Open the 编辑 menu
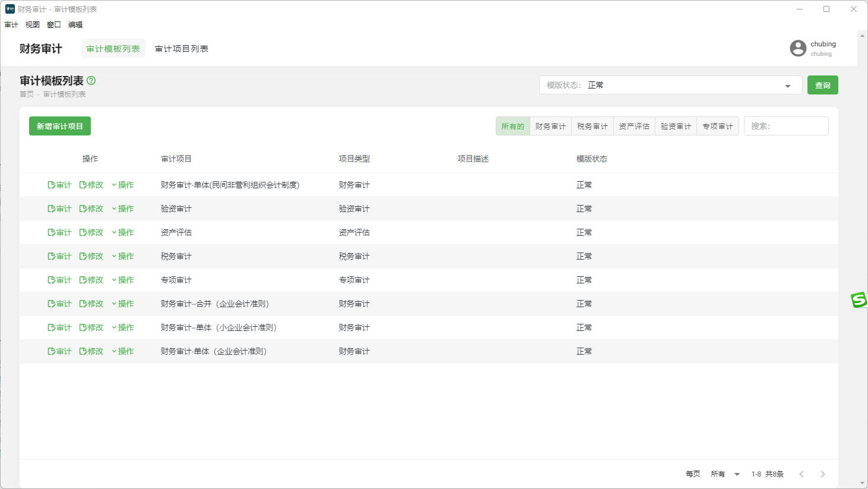Viewport: 868px width, 489px height. pyautogui.click(x=74, y=24)
